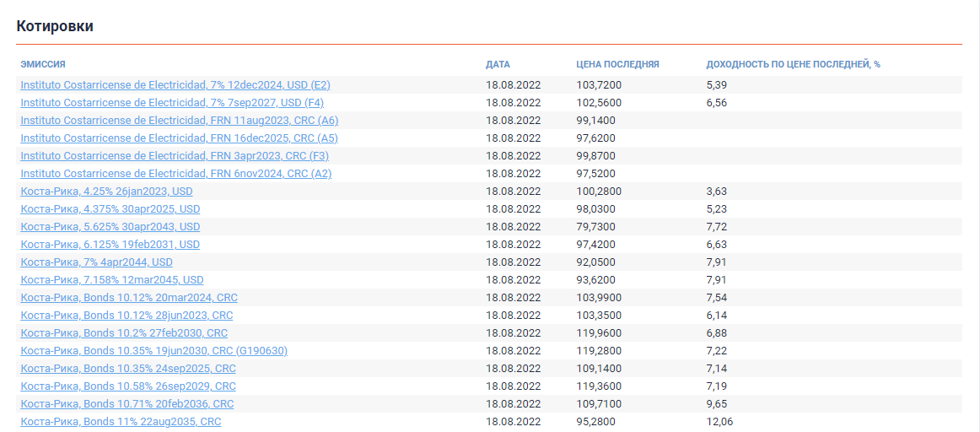This screenshot has height=432, width=980.
Task: Open Коста-Рика Bonds 10.12% 20mar2024 CRC
Action: point(129,298)
